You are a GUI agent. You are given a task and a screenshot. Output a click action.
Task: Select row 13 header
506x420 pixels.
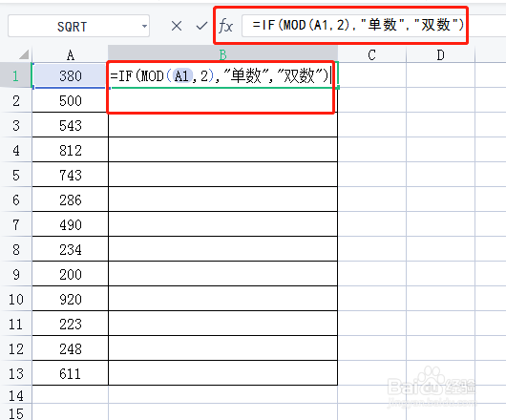tap(16, 373)
